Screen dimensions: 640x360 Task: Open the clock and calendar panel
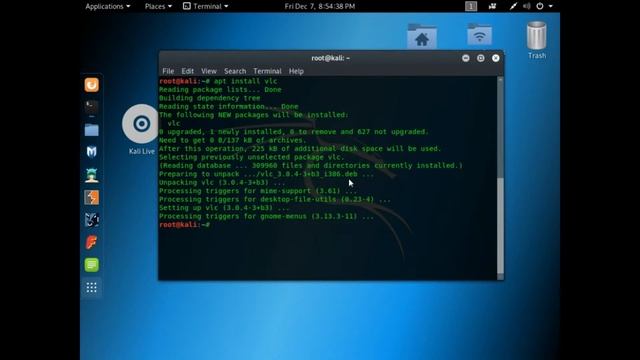(320, 6)
